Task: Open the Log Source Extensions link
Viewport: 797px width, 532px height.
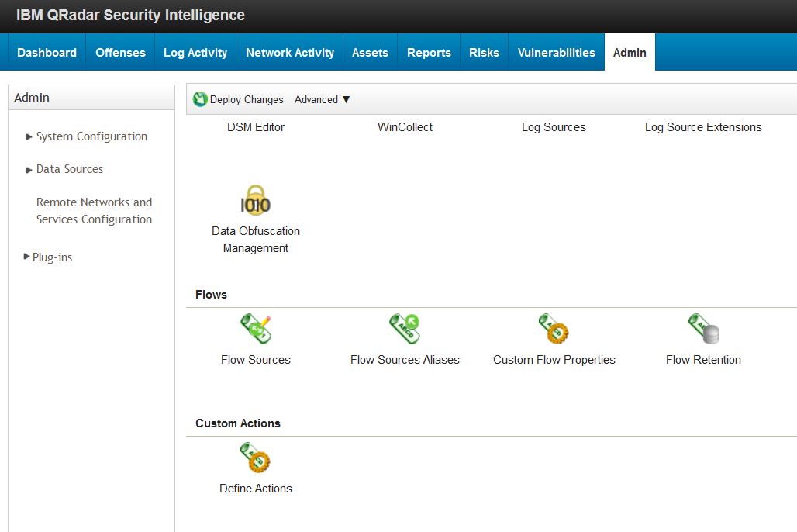Action: 703,127
